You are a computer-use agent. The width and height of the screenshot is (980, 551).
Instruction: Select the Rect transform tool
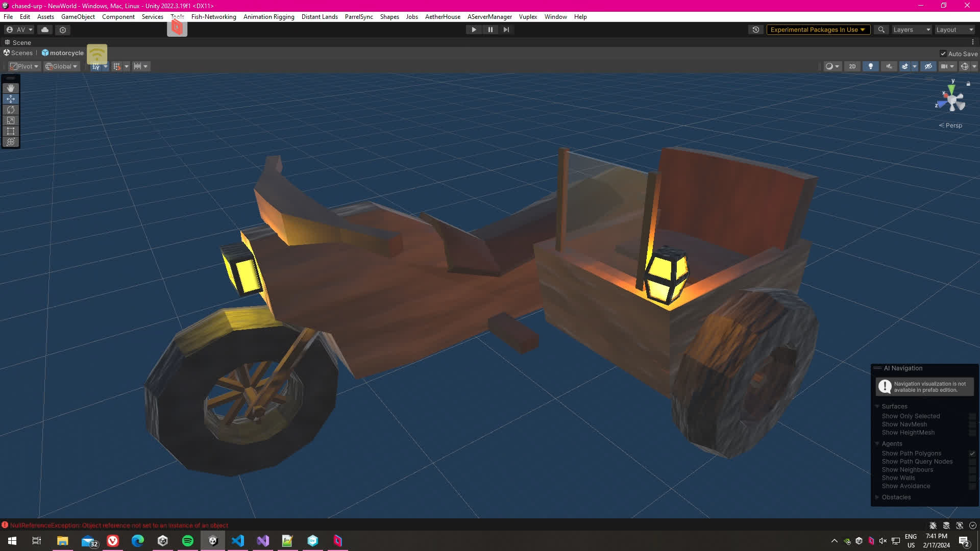click(11, 131)
